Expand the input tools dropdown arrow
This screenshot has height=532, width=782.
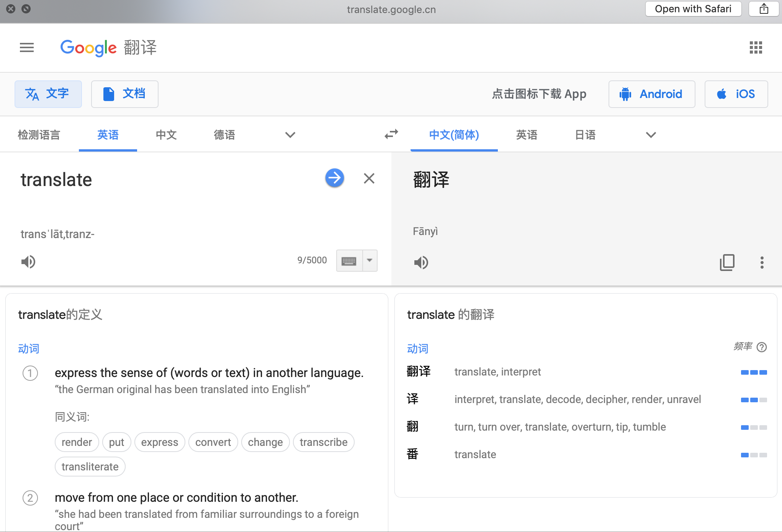[370, 261]
